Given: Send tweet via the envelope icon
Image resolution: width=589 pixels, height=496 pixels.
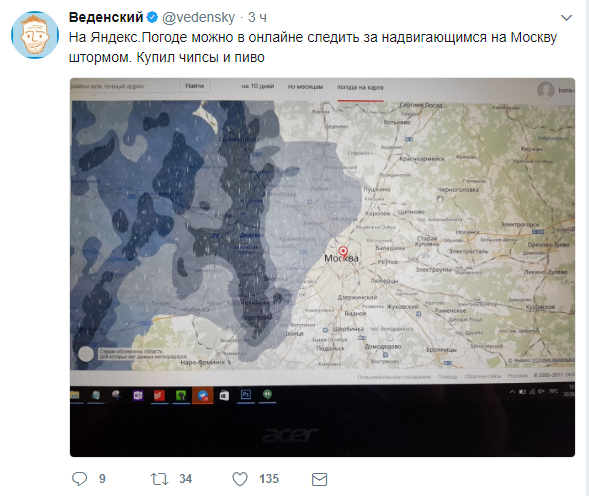Looking at the screenshot, I should pos(319,479).
